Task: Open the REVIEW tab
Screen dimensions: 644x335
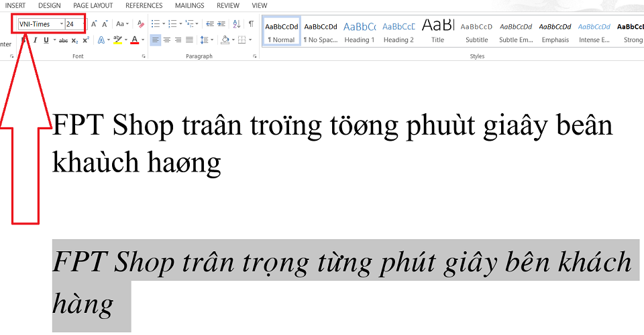Action: pyautogui.click(x=228, y=6)
